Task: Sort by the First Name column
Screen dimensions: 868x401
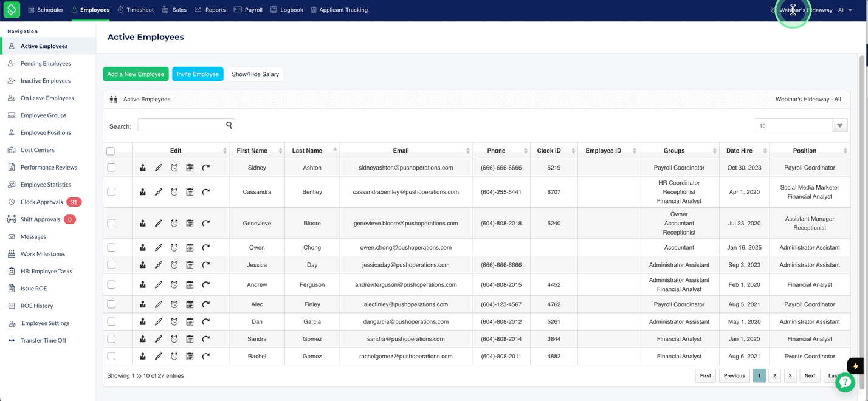Action: pos(257,151)
